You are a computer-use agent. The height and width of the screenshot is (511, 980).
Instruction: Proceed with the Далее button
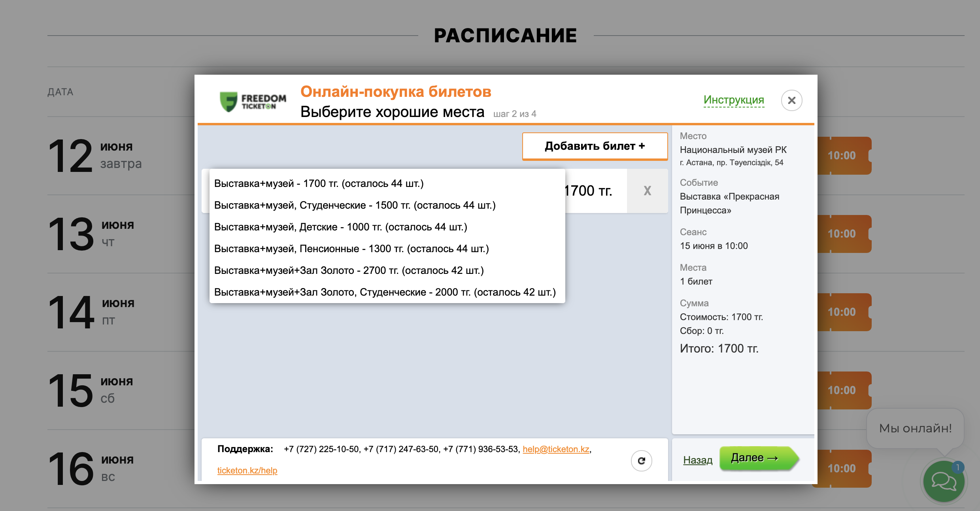[759, 458]
